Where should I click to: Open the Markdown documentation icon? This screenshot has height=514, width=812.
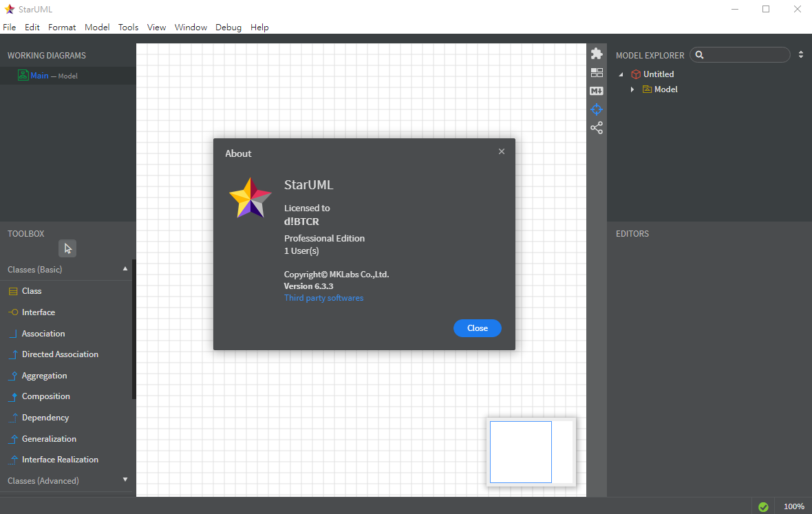point(597,91)
